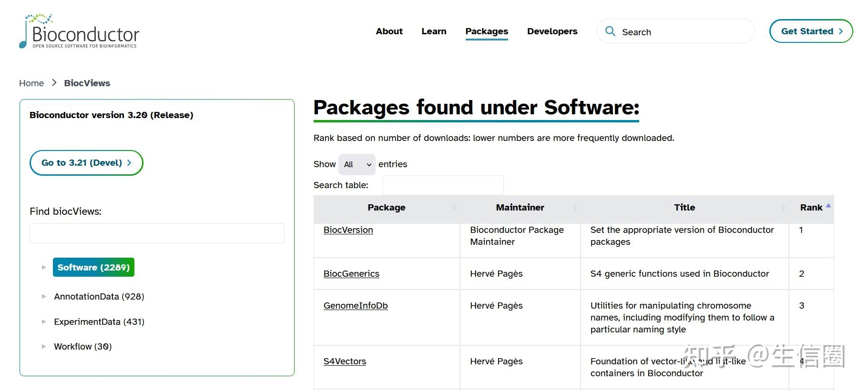Expand the ExperimentData tree node

click(x=44, y=322)
